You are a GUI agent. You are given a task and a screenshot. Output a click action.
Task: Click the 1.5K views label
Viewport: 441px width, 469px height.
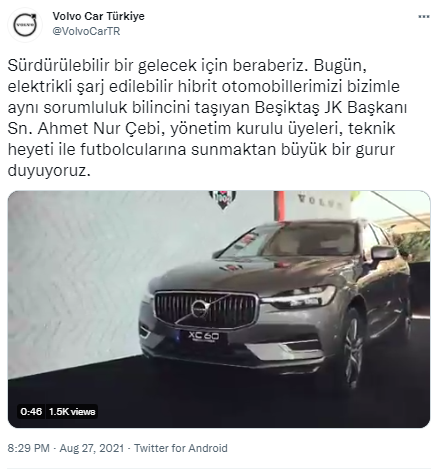click(72, 412)
